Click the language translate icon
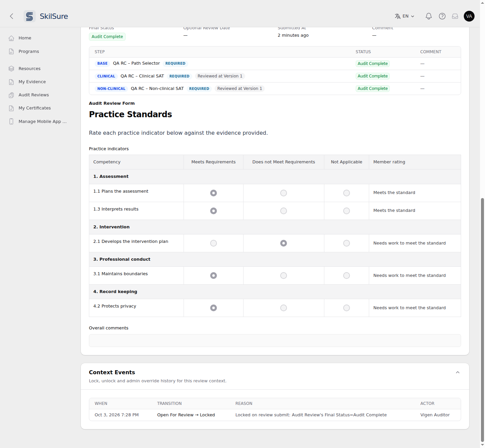485x448 pixels. 398,16
